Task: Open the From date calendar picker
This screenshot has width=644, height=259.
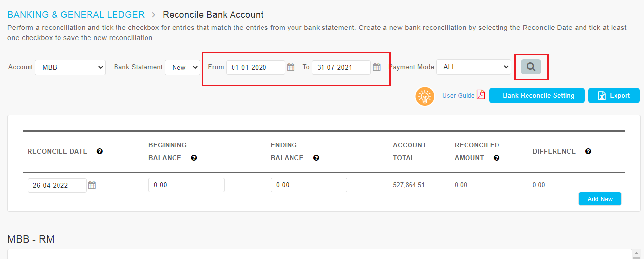Action: tap(291, 67)
